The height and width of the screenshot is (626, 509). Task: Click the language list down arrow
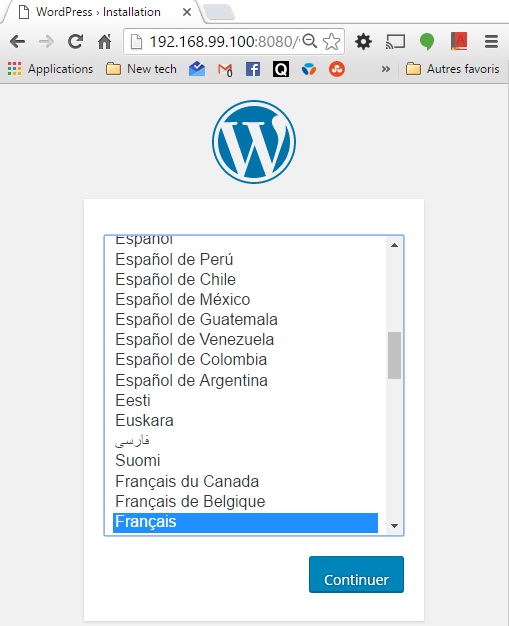tap(394, 526)
